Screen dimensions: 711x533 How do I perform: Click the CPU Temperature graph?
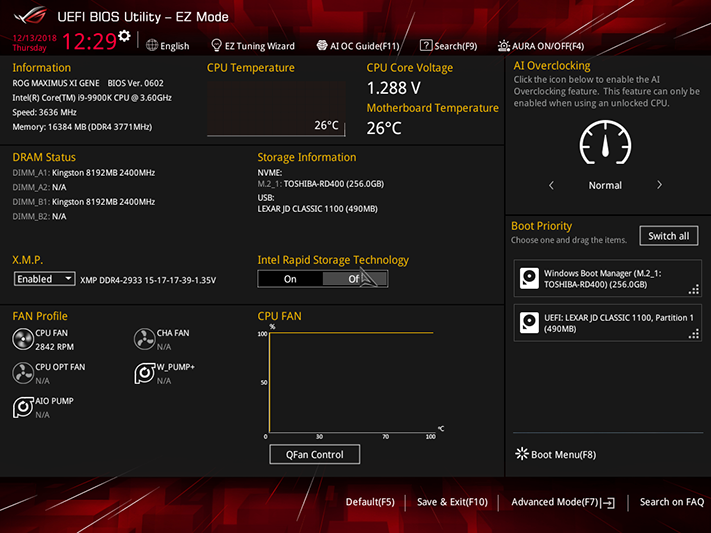[x=276, y=109]
